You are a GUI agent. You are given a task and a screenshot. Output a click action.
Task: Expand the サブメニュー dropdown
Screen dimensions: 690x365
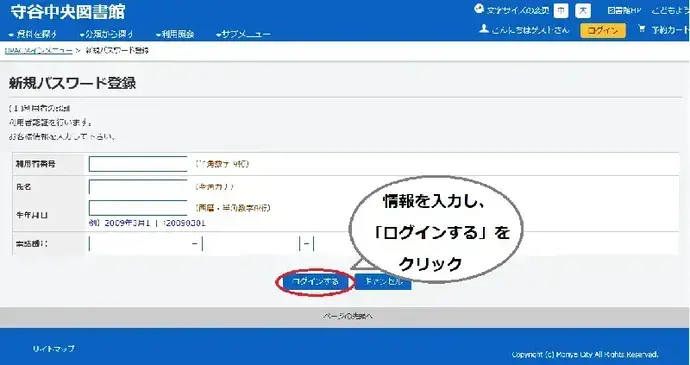click(243, 34)
